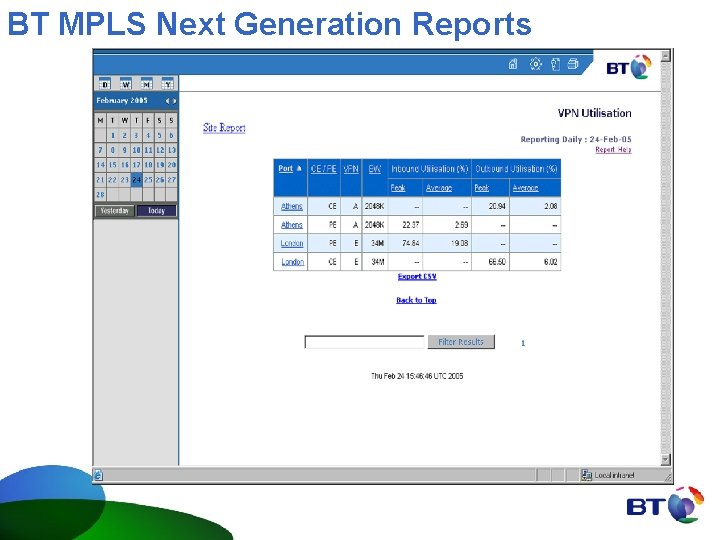720x540 pixels.
Task: Click the February 2005 month label
Action: click(122, 100)
